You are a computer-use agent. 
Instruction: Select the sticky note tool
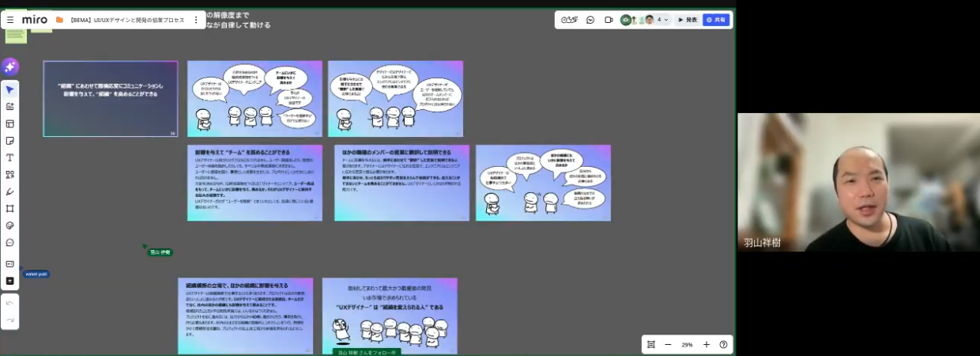click(x=10, y=141)
